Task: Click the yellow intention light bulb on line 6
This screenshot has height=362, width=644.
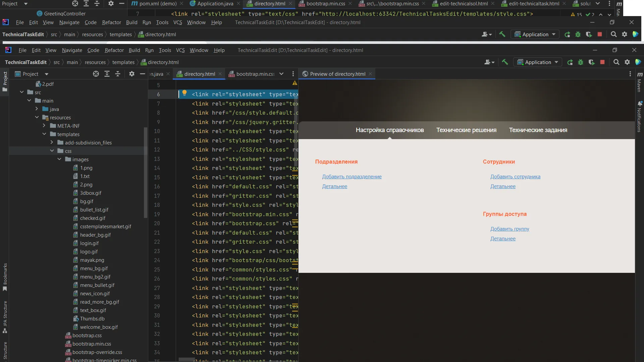Action: (184, 93)
